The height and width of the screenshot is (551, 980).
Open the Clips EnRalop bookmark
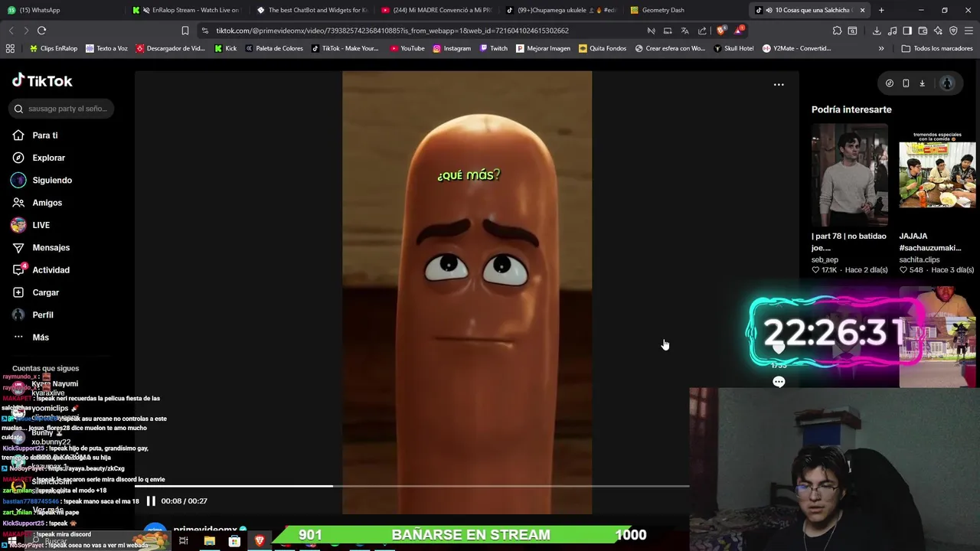(54, 48)
